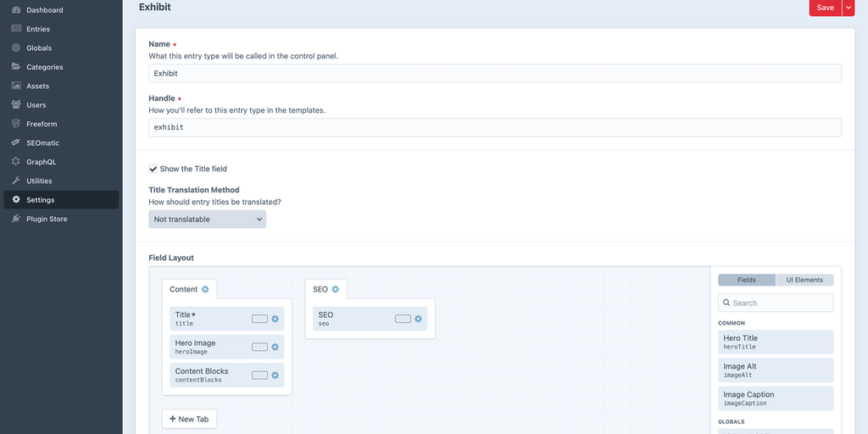Click the Globals globe icon
The height and width of the screenshot is (434, 868).
[x=16, y=48]
